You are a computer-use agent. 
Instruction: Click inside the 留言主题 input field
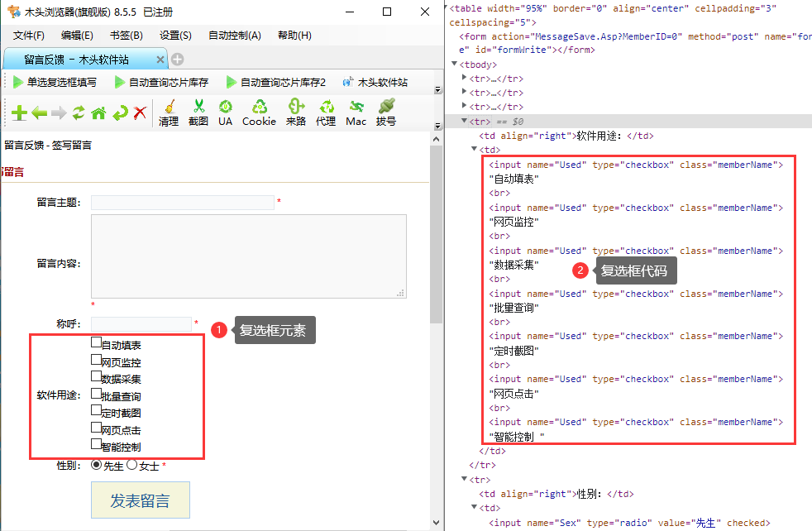[x=182, y=202]
